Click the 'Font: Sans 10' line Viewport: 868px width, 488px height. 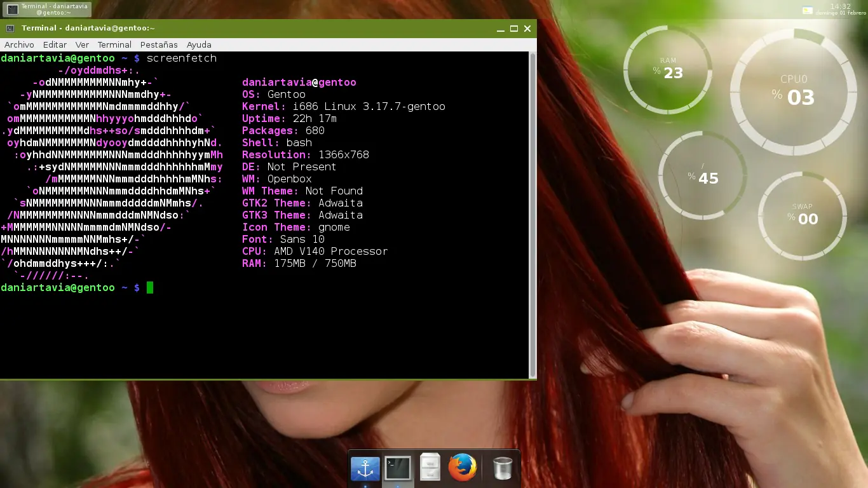(x=283, y=239)
